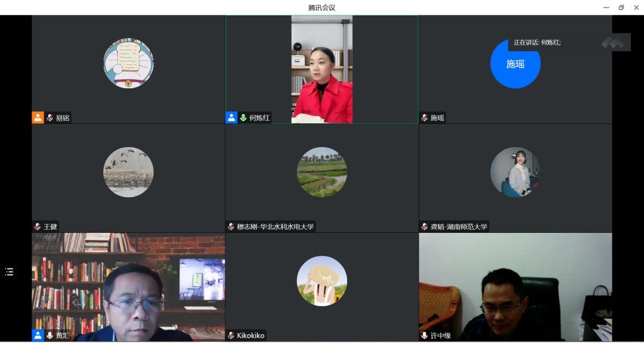The height and width of the screenshot is (343, 644).
Task: Click the white microphone icon beside 黄汇
Action: click(50, 335)
